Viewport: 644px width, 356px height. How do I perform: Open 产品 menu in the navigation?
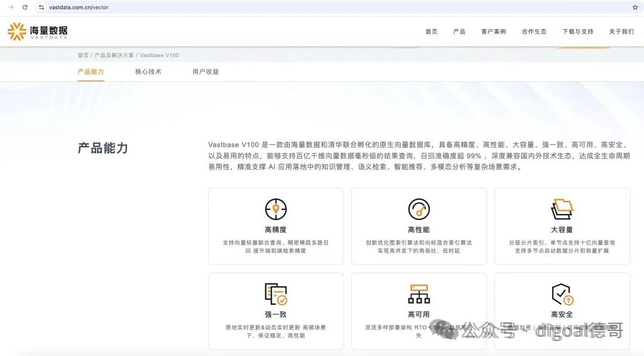click(459, 32)
